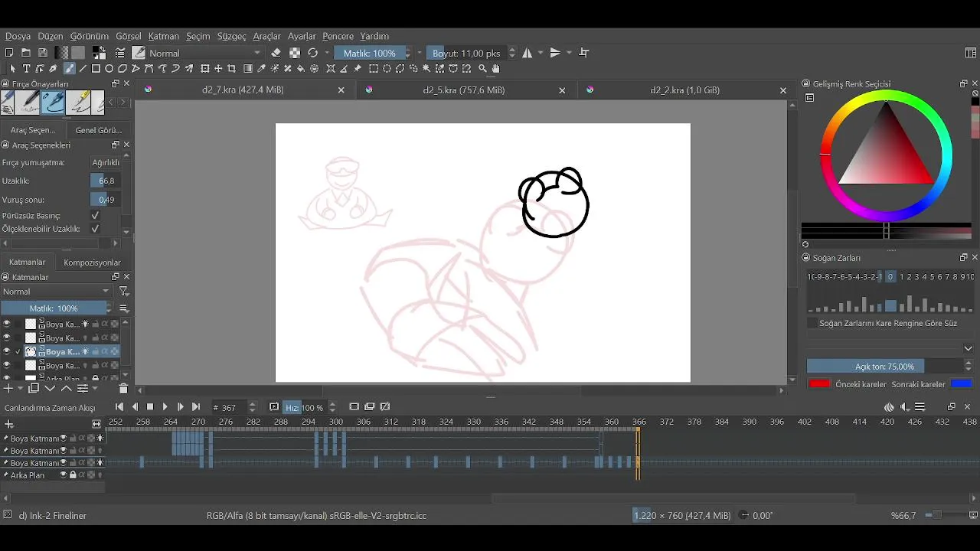The height and width of the screenshot is (551, 980).
Task: Open the add-layer dropdown arrow
Action: [21, 389]
